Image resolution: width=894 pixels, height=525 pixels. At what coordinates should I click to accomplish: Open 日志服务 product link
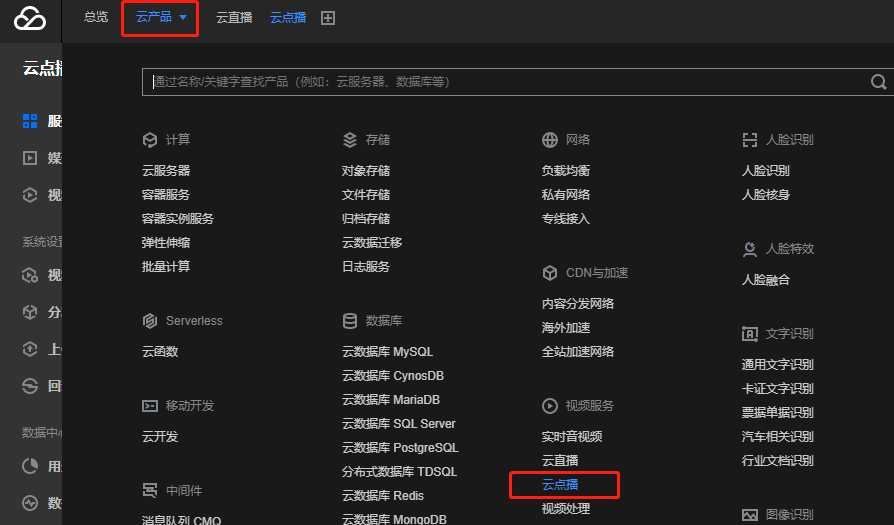click(x=366, y=266)
